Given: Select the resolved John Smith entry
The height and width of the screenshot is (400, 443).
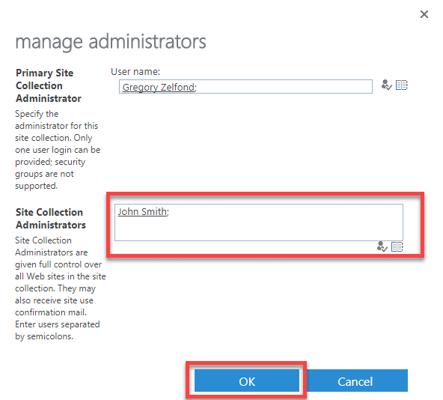Looking at the screenshot, I should click(142, 211).
